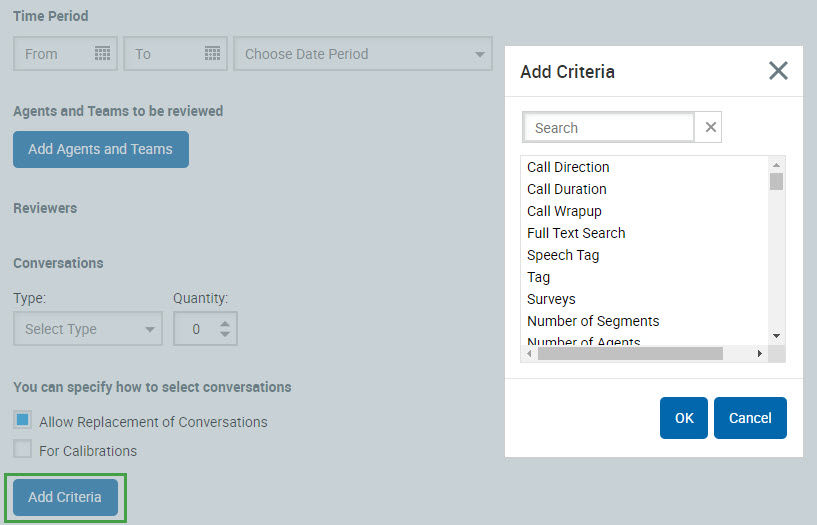
Task: Click the horizontal scrollbar in criteria list
Action: pos(630,353)
